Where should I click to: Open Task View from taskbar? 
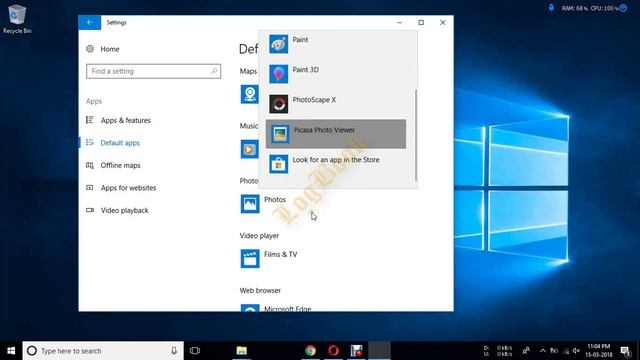coord(195,351)
